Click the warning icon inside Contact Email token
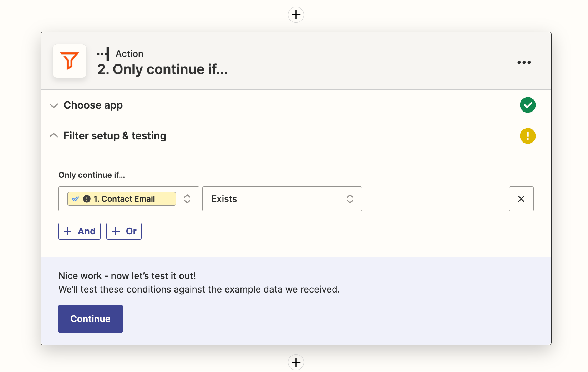The width and height of the screenshot is (588, 372). [87, 198]
